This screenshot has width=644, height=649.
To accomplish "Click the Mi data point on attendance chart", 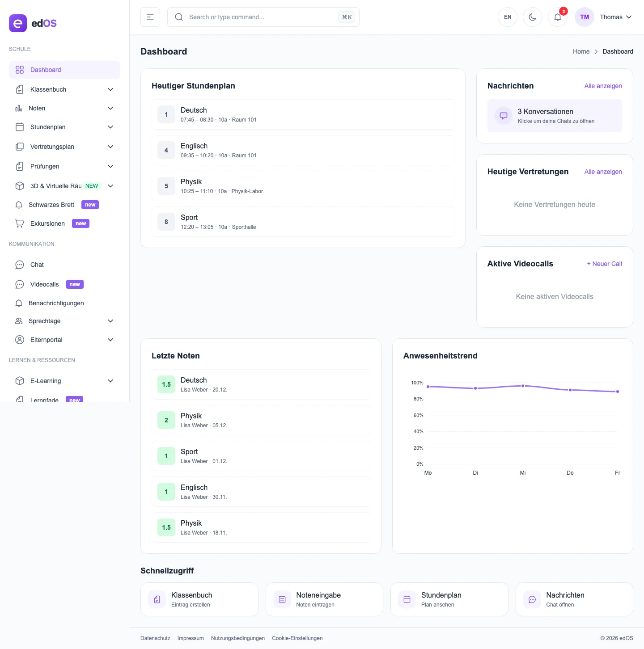I will 523,386.
